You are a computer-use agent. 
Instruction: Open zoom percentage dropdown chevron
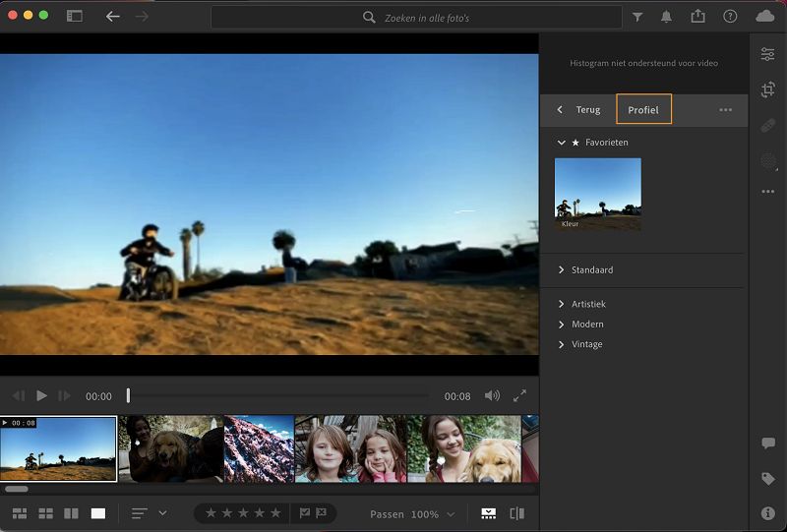point(451,514)
